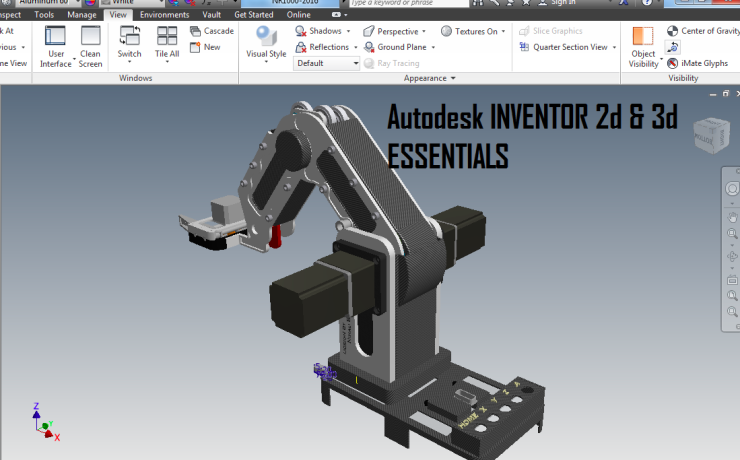Toggle Shadows on or off
This screenshot has height=460, width=740.
pos(319,31)
